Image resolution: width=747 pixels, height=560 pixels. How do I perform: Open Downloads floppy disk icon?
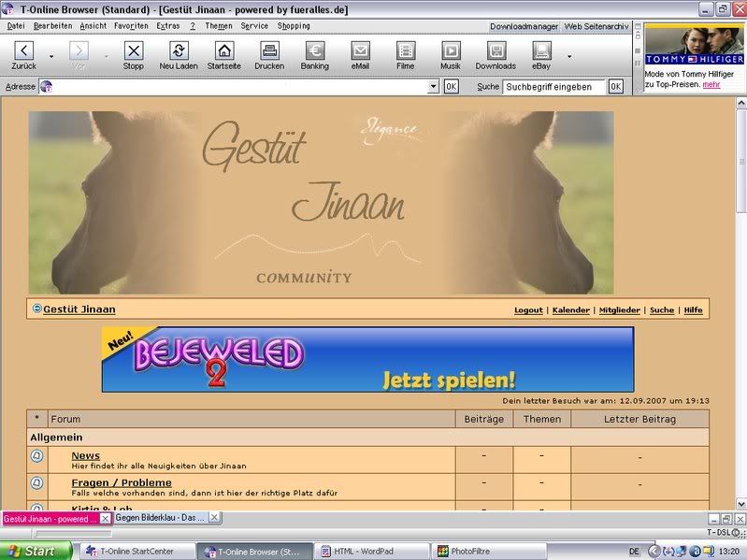(496, 50)
